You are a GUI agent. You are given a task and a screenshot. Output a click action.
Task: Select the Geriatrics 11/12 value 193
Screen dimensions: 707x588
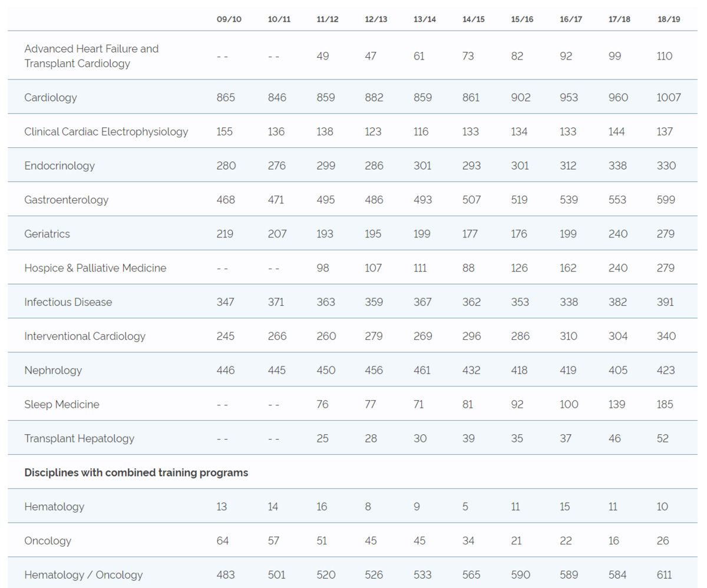(x=325, y=234)
